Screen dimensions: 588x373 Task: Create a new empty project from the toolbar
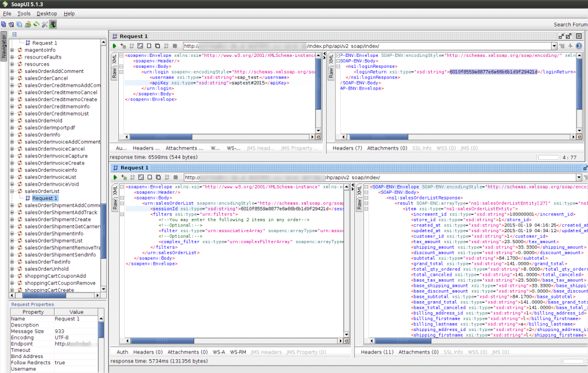coord(3,24)
